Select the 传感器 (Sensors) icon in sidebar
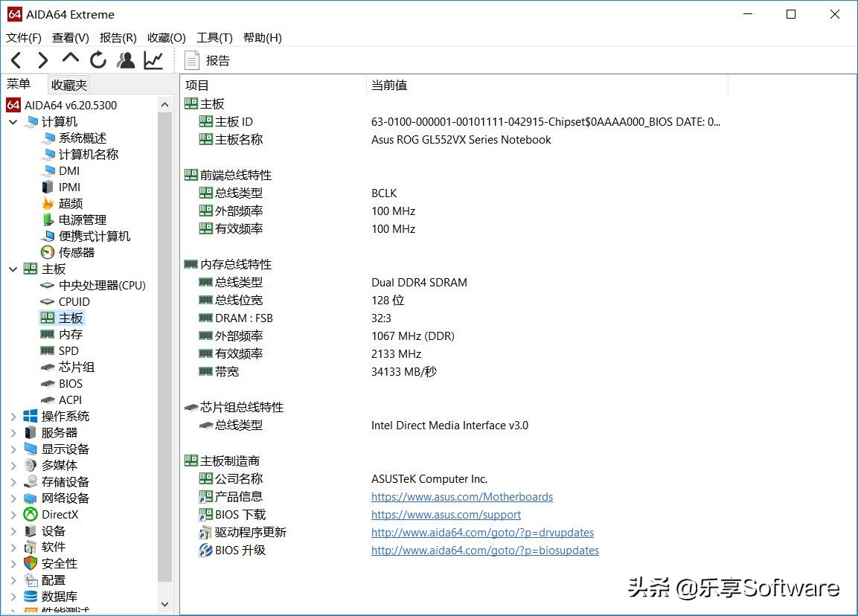This screenshot has height=616, width=858. pos(46,252)
